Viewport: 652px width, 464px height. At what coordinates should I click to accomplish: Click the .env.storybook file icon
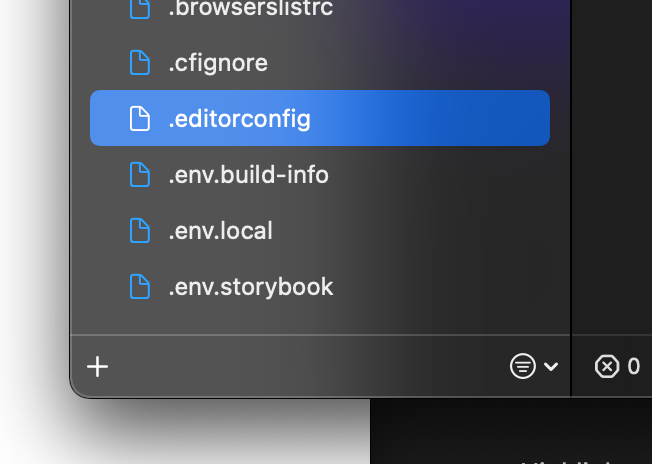140,287
